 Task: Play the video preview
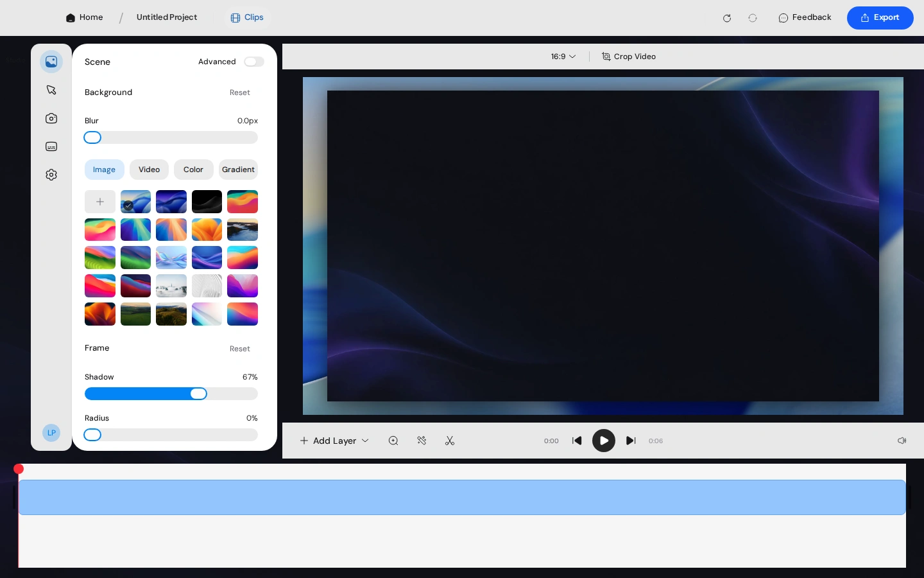coord(604,441)
